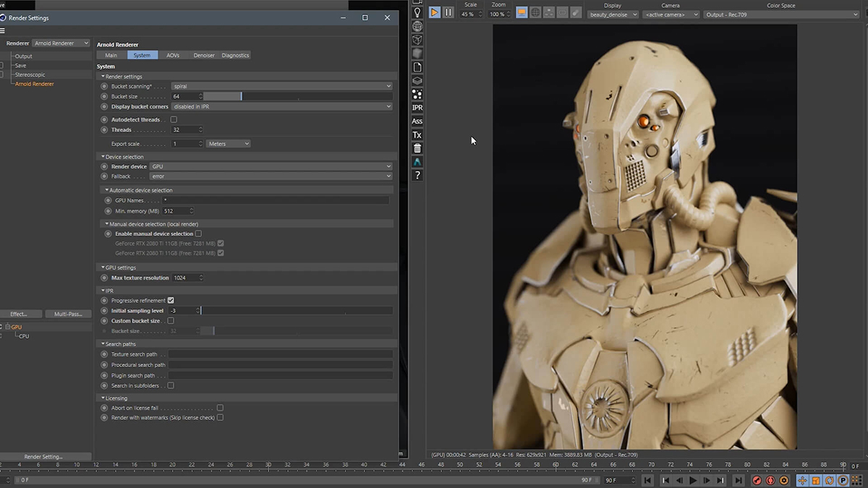Toggle the Save checkbox in settings list
The height and width of the screenshot is (488, 868).
click(x=1, y=65)
